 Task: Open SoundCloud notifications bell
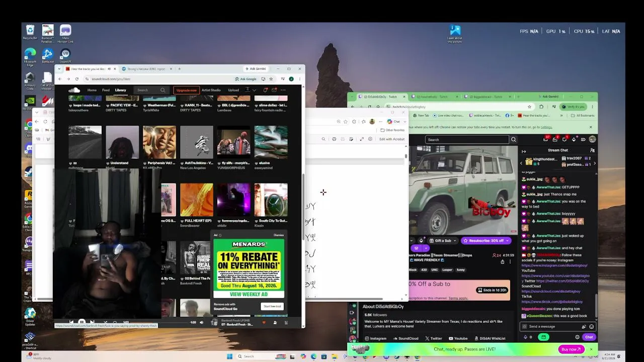(265, 90)
